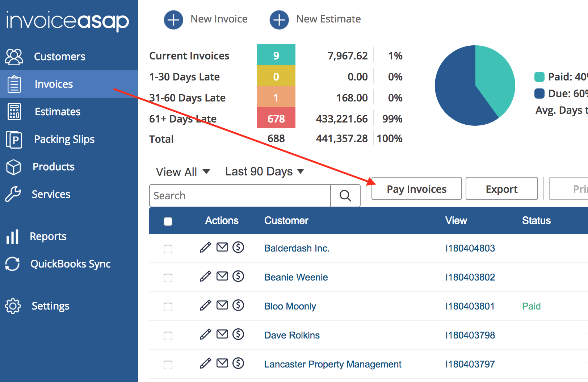
Task: Open Reports in the sidebar menu
Action: (69, 236)
